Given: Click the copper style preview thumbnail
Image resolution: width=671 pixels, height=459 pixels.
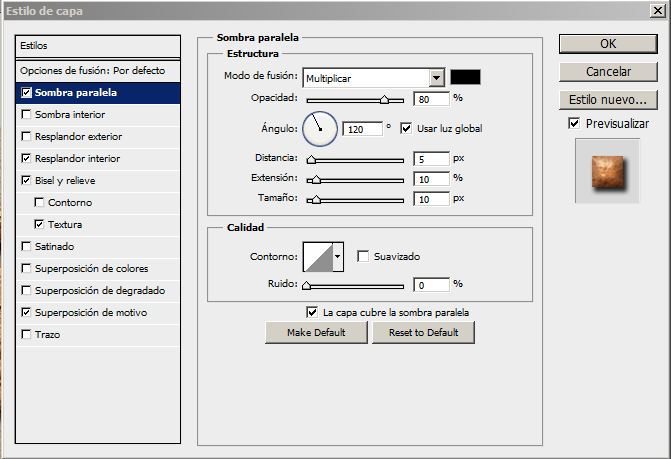Looking at the screenshot, I should (607, 171).
